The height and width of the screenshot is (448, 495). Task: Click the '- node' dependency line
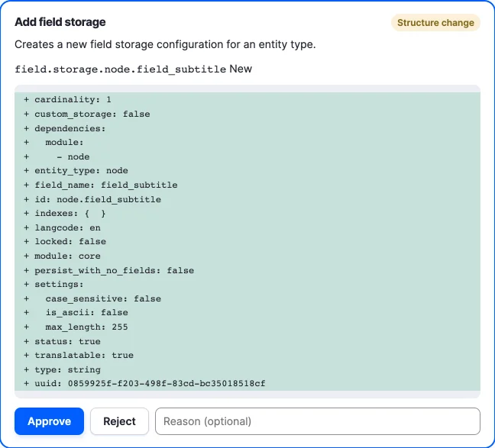[247, 156]
